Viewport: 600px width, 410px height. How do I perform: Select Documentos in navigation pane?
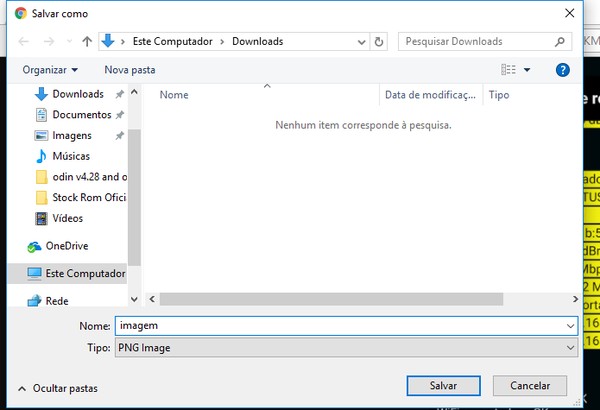(x=82, y=115)
